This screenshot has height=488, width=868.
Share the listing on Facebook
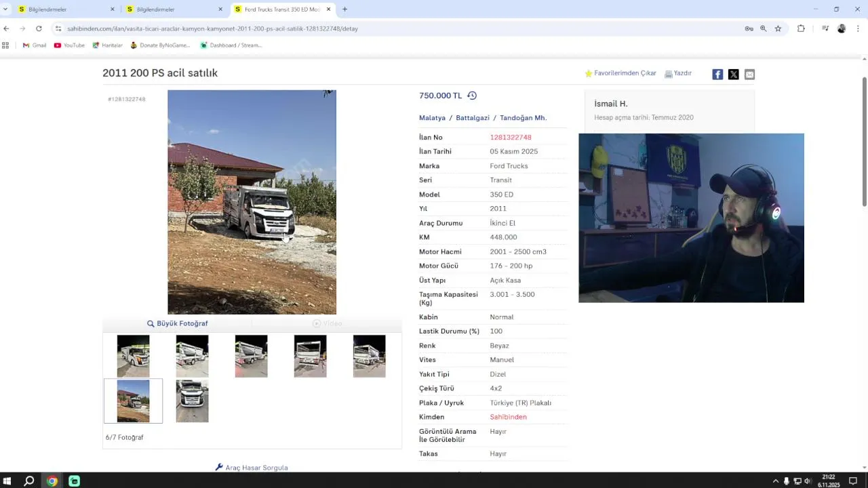[x=717, y=75]
